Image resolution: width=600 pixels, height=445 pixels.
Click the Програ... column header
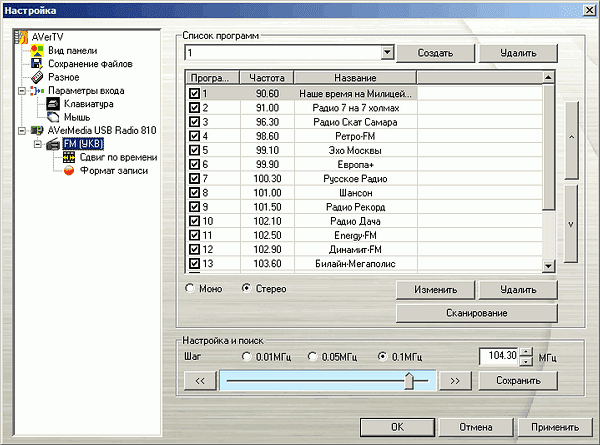pos(213,78)
